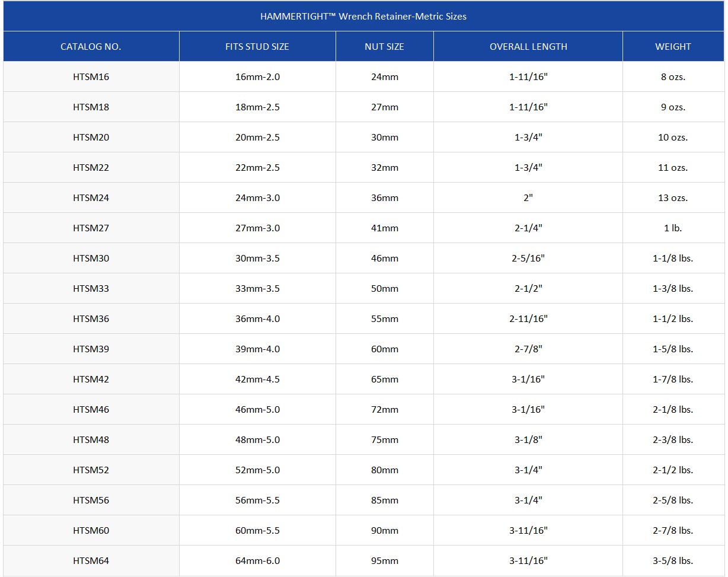Image resolution: width=728 pixels, height=577 pixels.
Task: Select stud size 42mm-4.5
Action: pos(257,380)
